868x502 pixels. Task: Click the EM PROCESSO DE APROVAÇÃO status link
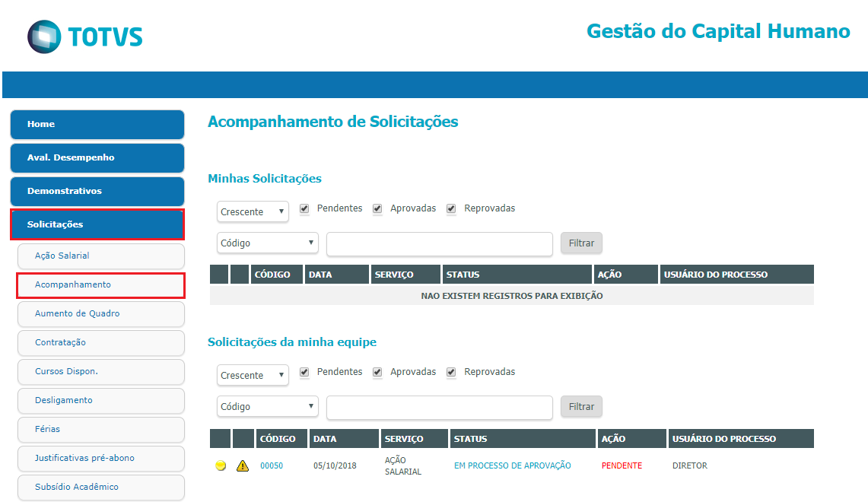click(x=512, y=465)
